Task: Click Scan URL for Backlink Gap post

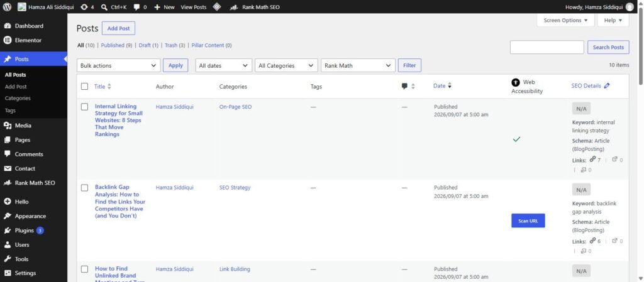Action: 528,220
